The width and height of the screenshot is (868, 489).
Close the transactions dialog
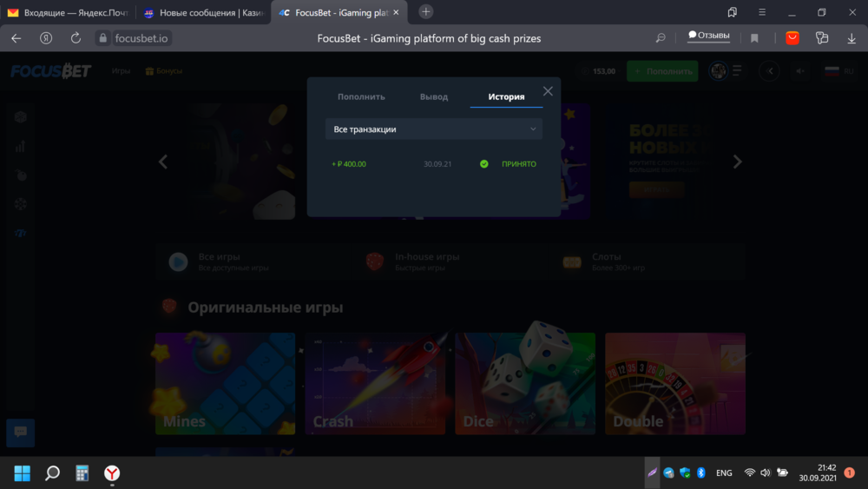(x=548, y=91)
